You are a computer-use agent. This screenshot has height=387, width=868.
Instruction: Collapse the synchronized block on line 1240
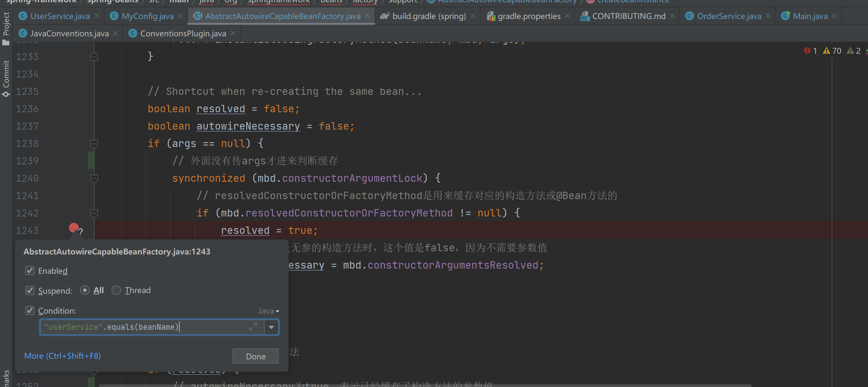[x=94, y=178]
